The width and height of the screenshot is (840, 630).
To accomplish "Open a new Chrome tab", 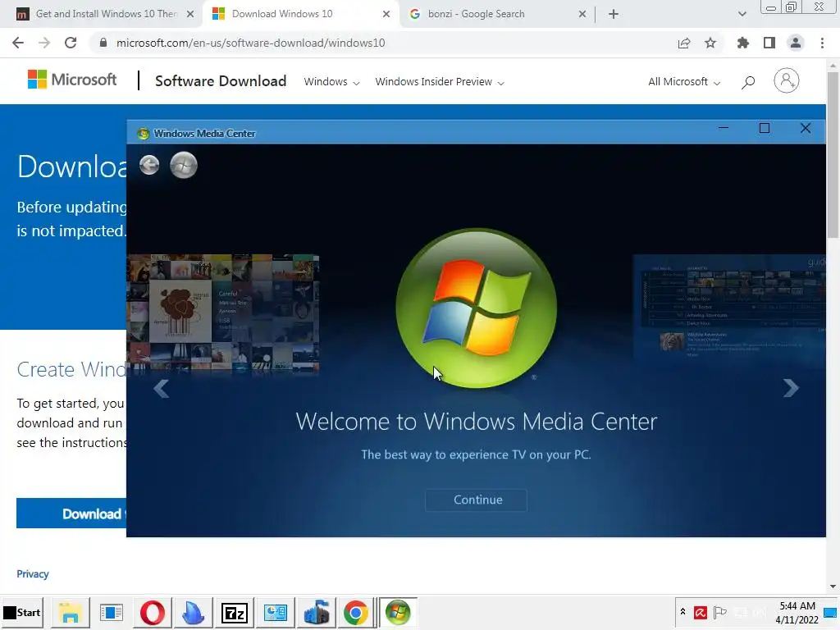I will [x=614, y=15].
